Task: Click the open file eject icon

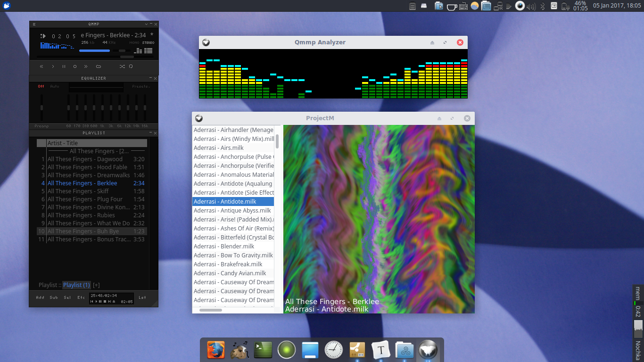Action: [x=98, y=66]
